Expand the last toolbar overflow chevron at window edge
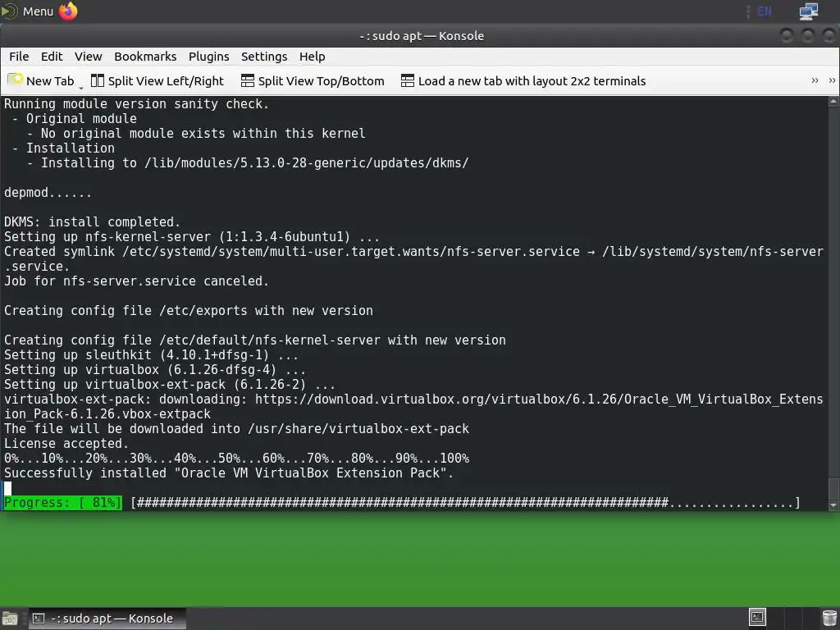The image size is (840, 630). coord(832,80)
